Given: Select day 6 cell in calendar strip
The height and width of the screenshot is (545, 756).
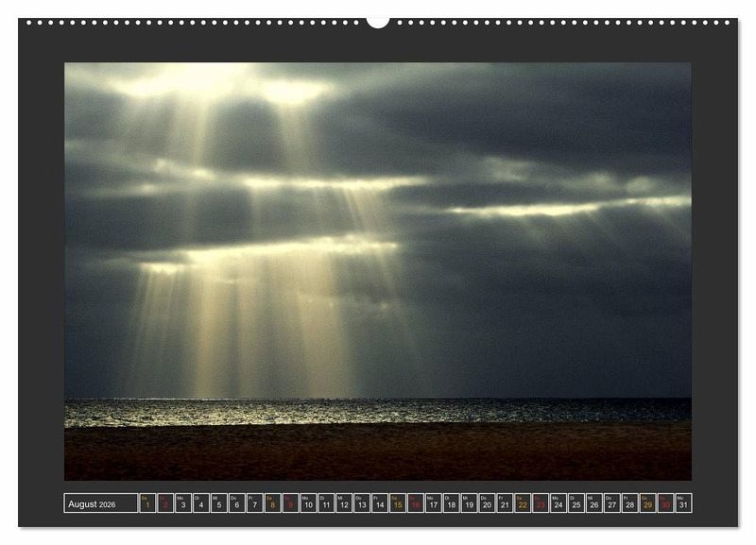Looking at the screenshot, I should [237, 502].
